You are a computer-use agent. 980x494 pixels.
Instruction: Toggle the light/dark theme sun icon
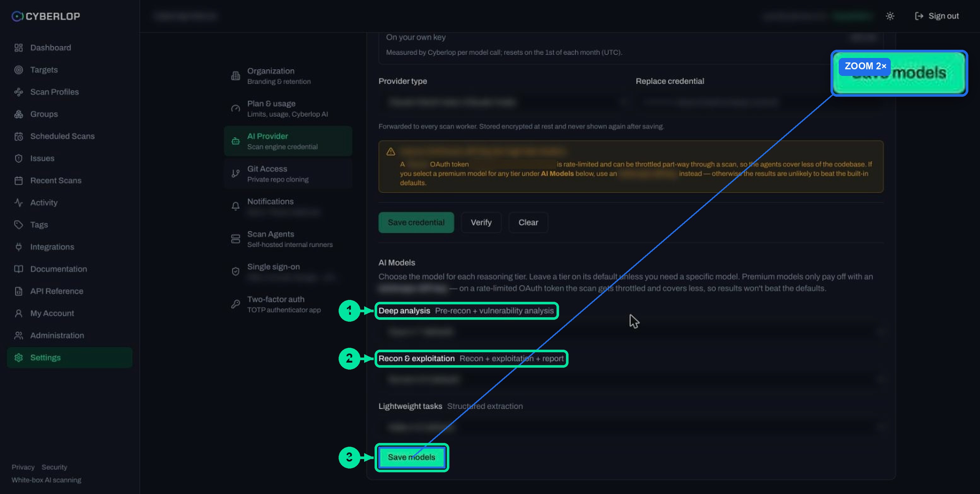(x=890, y=16)
